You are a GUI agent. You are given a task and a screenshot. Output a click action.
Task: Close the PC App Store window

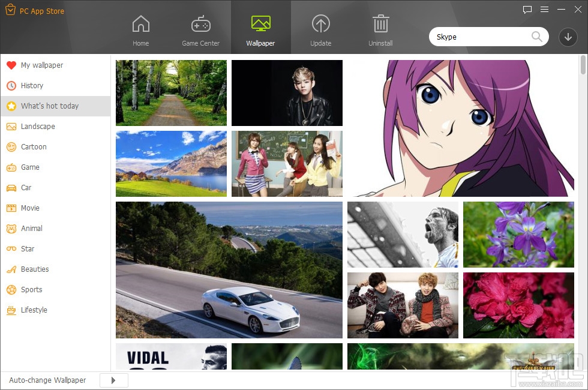point(578,10)
